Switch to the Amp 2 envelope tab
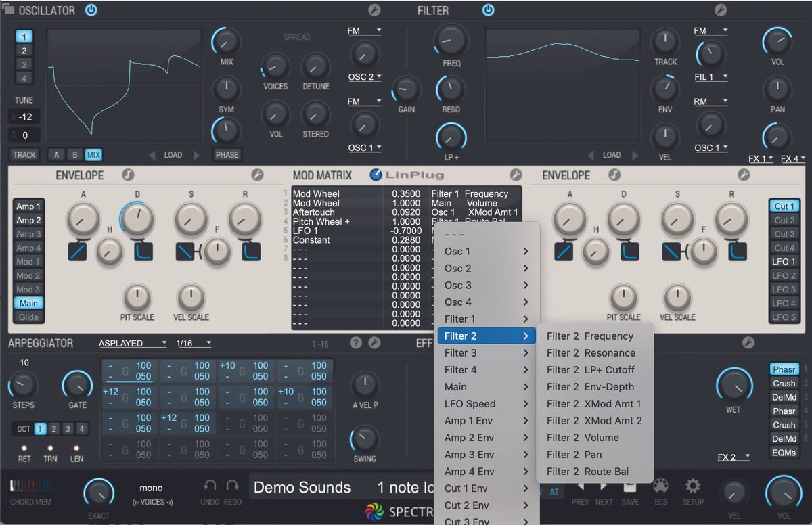This screenshot has height=525, width=812. pos(28,220)
